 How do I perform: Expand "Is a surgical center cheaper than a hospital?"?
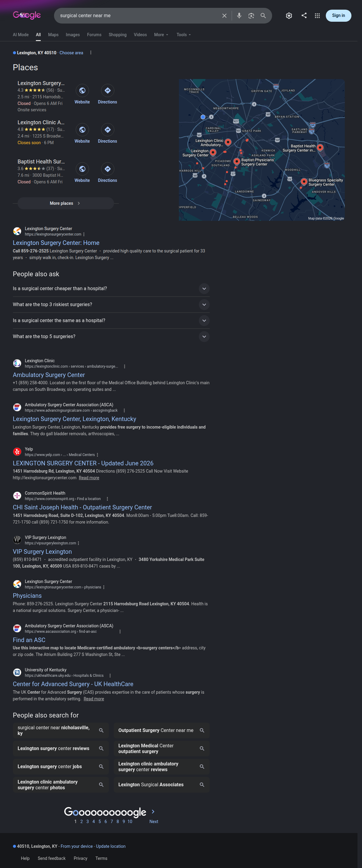tap(111, 288)
